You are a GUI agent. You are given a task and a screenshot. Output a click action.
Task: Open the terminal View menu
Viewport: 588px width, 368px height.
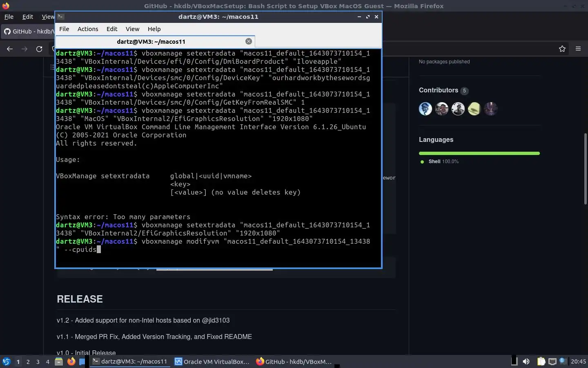132,29
